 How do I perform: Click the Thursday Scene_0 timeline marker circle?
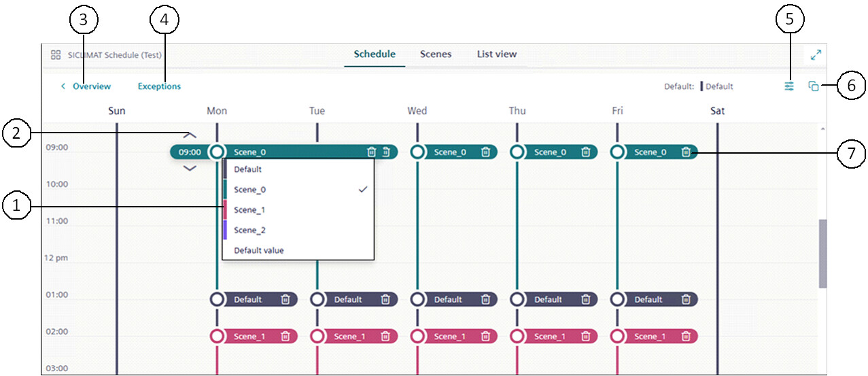(x=517, y=152)
